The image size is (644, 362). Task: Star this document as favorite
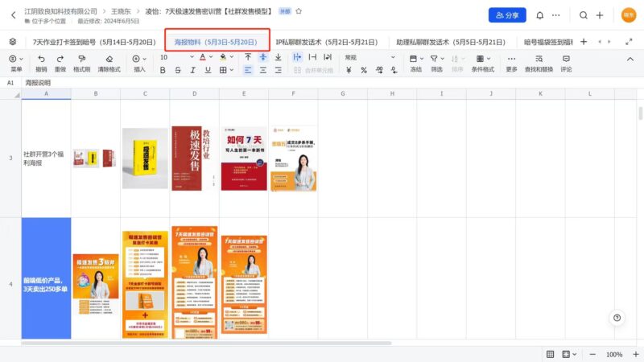(x=299, y=12)
